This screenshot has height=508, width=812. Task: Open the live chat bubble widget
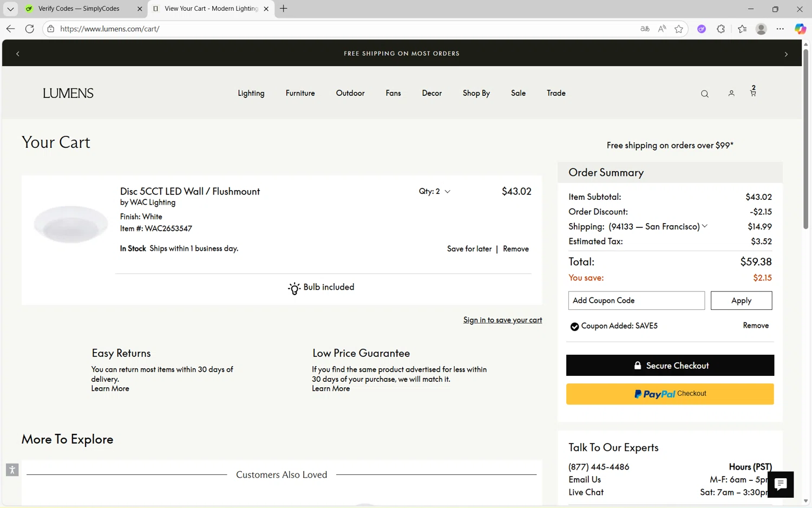click(780, 484)
